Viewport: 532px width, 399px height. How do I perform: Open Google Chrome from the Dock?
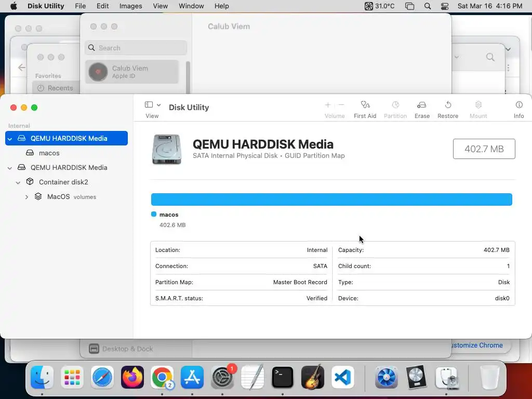[162, 377]
